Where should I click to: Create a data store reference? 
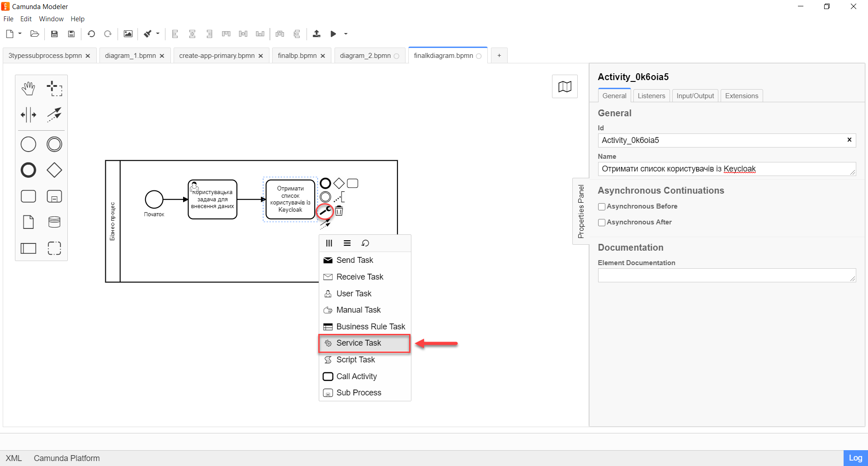pos(54,222)
